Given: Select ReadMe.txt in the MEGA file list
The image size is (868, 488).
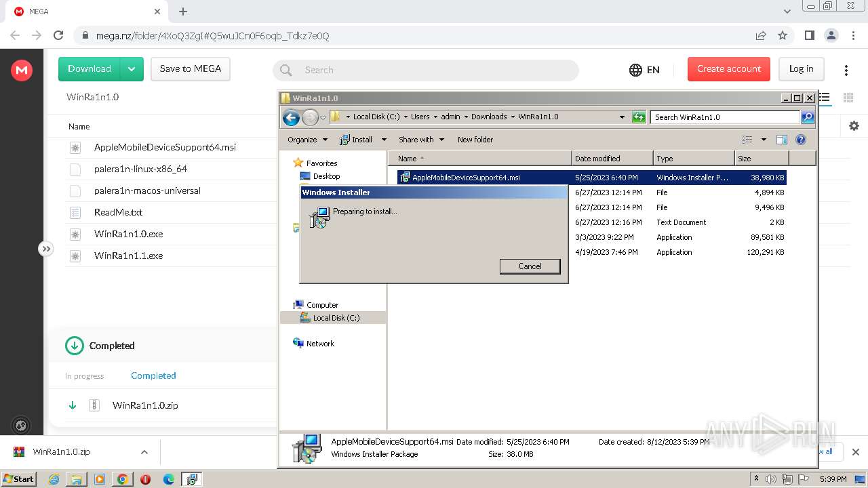Looking at the screenshot, I should (118, 212).
